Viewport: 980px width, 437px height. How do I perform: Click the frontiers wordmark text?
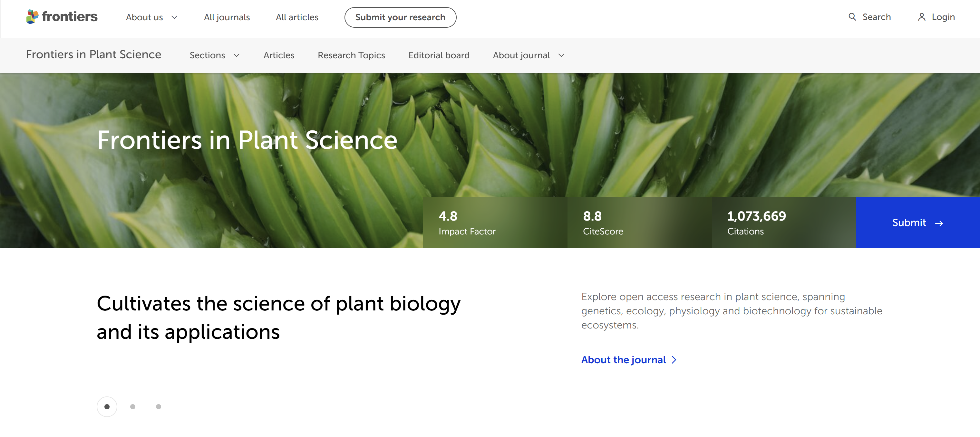point(70,17)
